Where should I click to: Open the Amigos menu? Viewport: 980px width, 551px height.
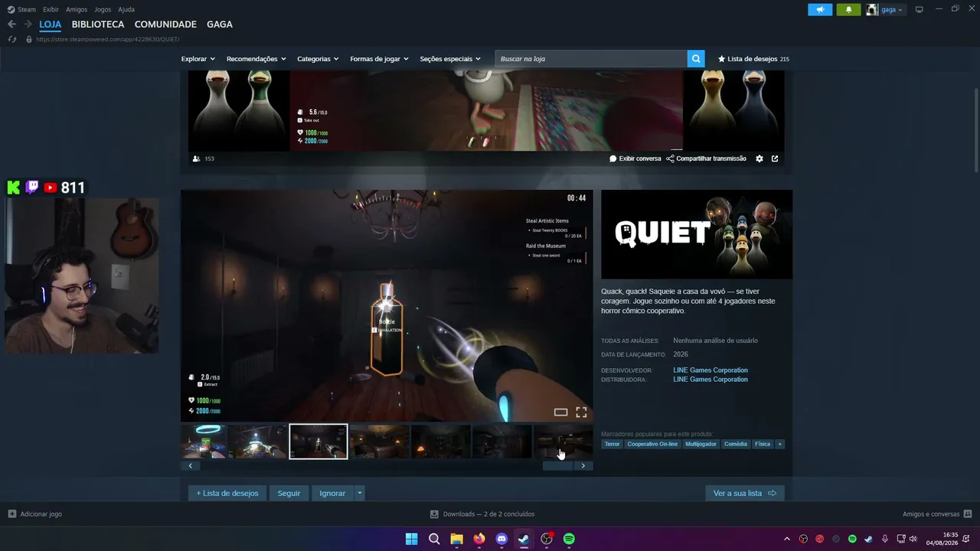point(77,9)
